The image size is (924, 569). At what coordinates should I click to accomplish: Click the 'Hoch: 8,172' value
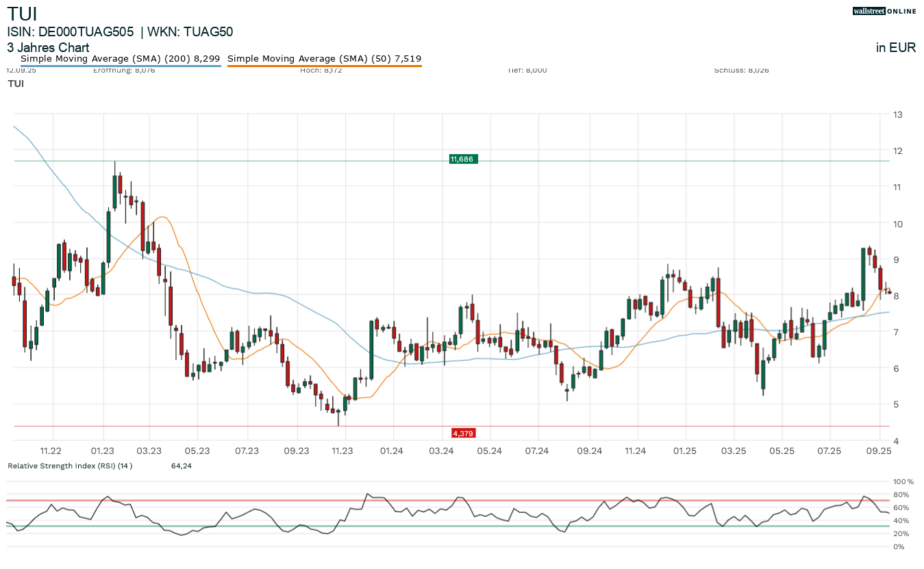pos(322,70)
